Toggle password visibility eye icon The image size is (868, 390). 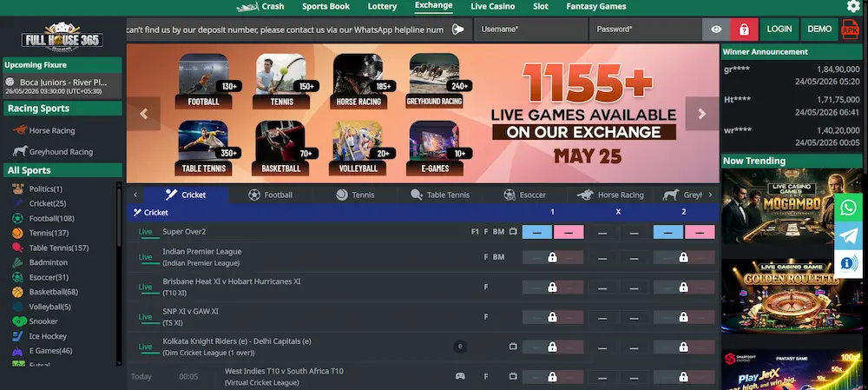pyautogui.click(x=716, y=30)
